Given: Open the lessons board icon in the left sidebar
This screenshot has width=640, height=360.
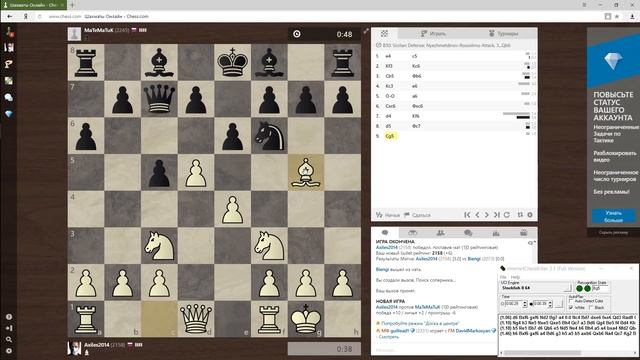Looking at the screenshot, I should tap(9, 81).
